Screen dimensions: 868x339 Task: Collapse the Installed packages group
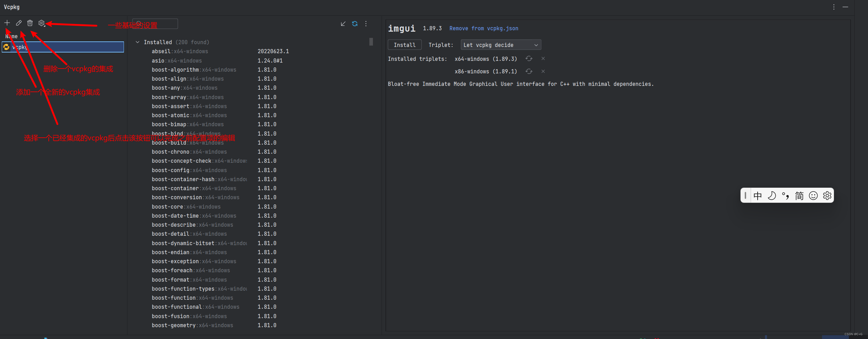click(138, 42)
